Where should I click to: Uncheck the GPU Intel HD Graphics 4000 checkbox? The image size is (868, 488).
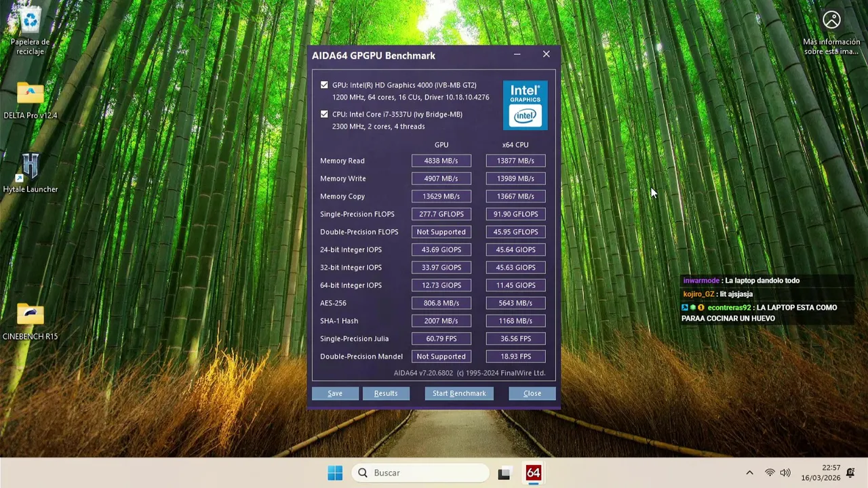(x=324, y=85)
